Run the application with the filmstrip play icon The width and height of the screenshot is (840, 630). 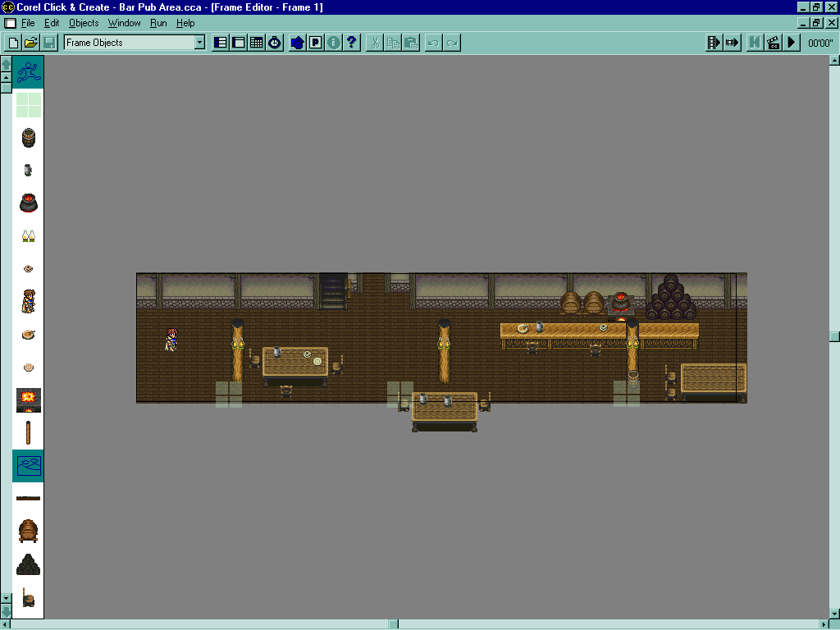point(714,43)
